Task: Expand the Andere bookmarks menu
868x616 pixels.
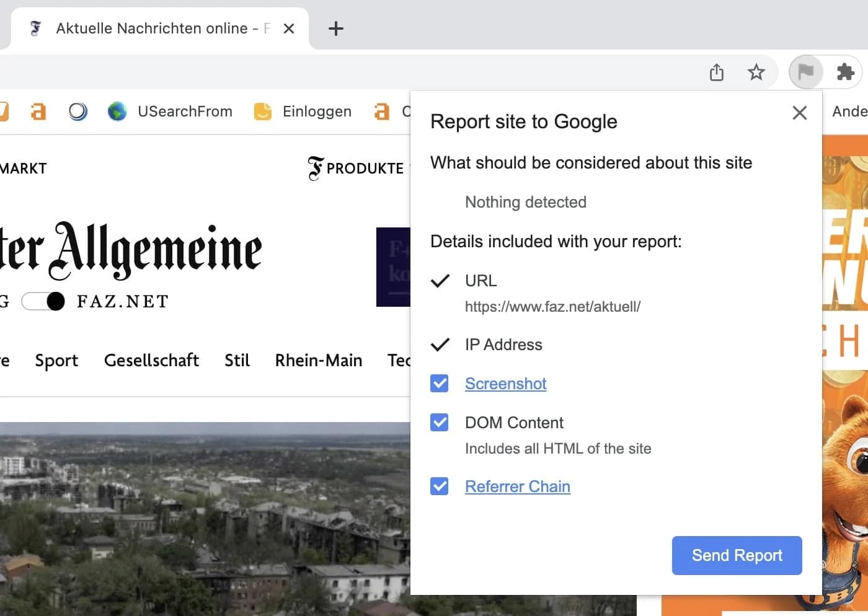Action: 851,112
